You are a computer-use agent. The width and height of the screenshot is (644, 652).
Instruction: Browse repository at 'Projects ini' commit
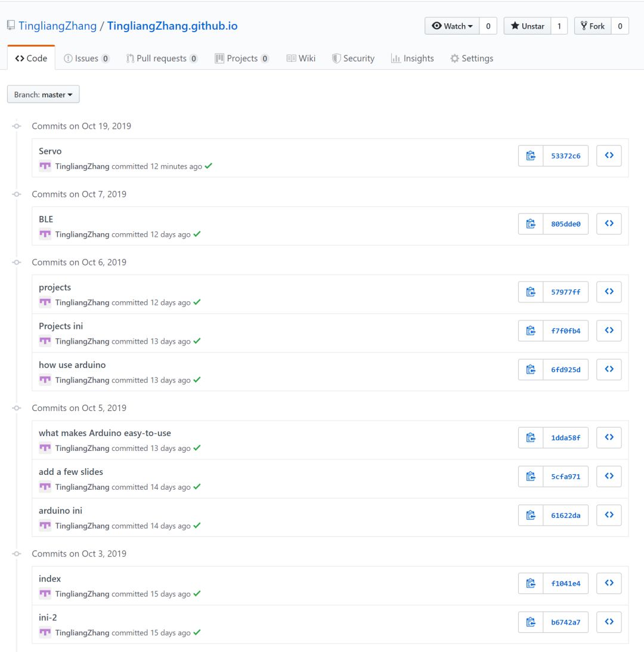pos(609,330)
